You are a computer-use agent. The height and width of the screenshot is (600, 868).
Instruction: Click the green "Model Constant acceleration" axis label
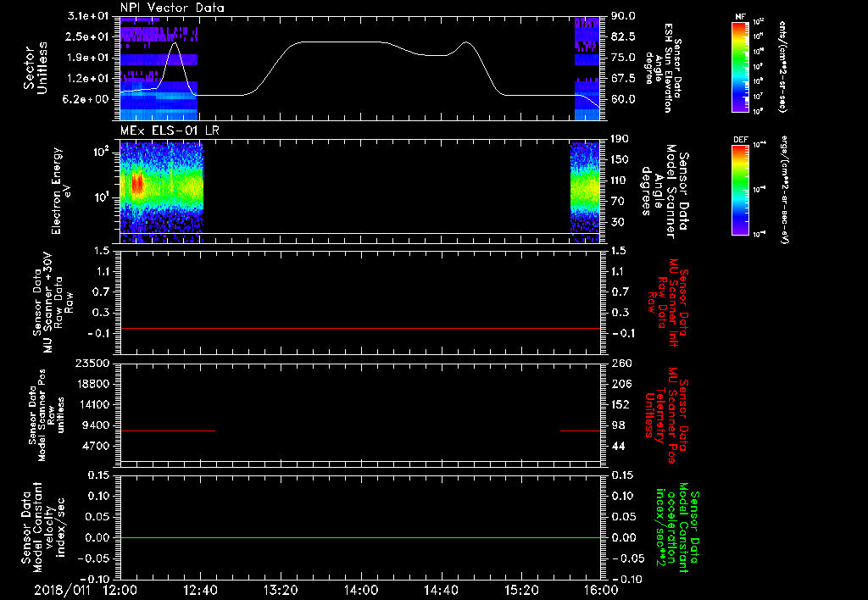coord(677,527)
